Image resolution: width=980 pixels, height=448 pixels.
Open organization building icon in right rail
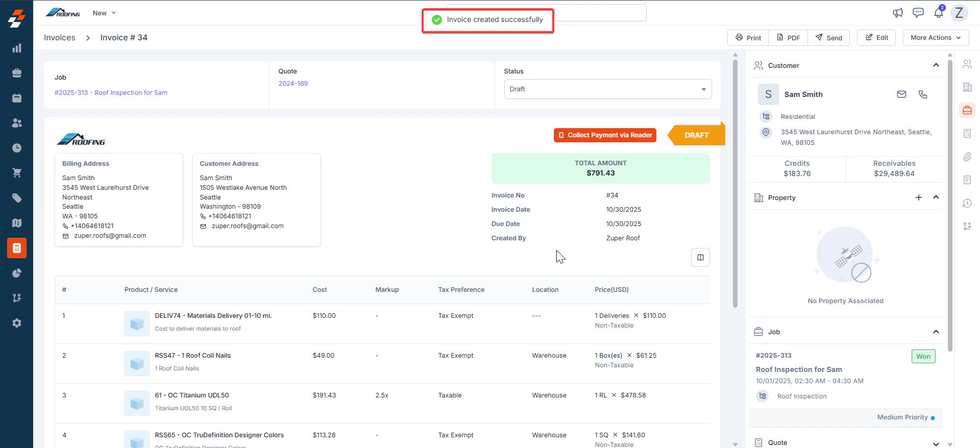(967, 87)
